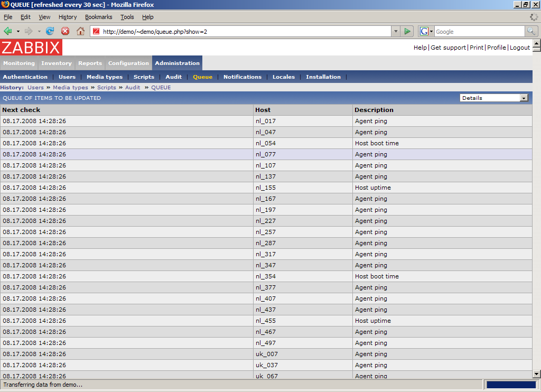
Task: Click the page scrollbar down arrow
Action: coord(536,374)
